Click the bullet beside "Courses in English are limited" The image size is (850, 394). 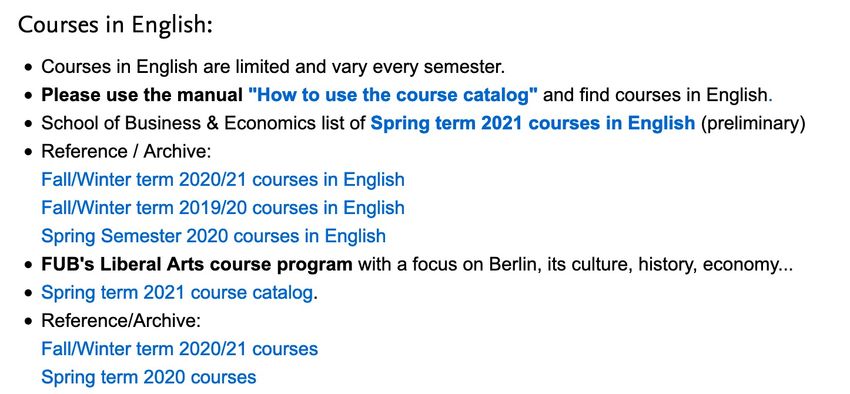coord(29,68)
